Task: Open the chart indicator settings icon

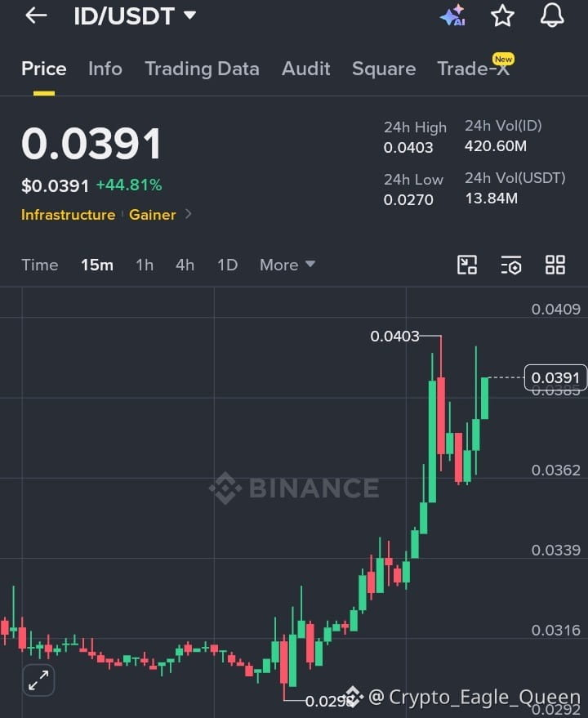Action: point(511,265)
